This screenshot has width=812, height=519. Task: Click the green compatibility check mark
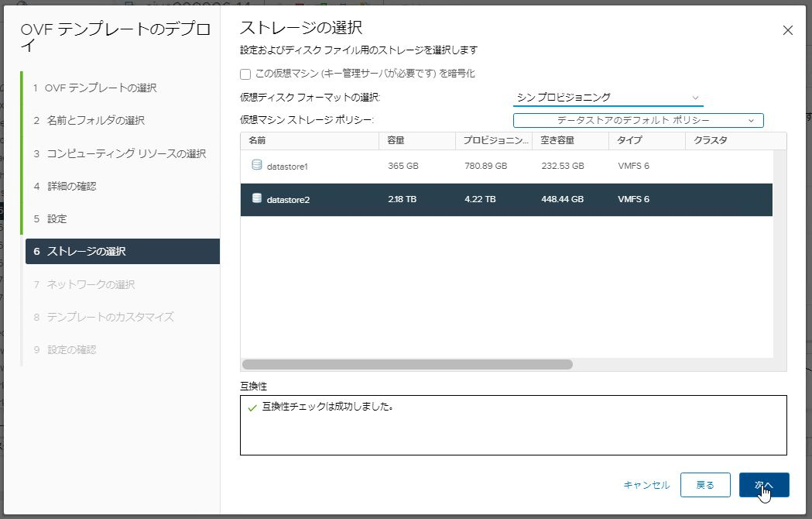pyautogui.click(x=252, y=408)
